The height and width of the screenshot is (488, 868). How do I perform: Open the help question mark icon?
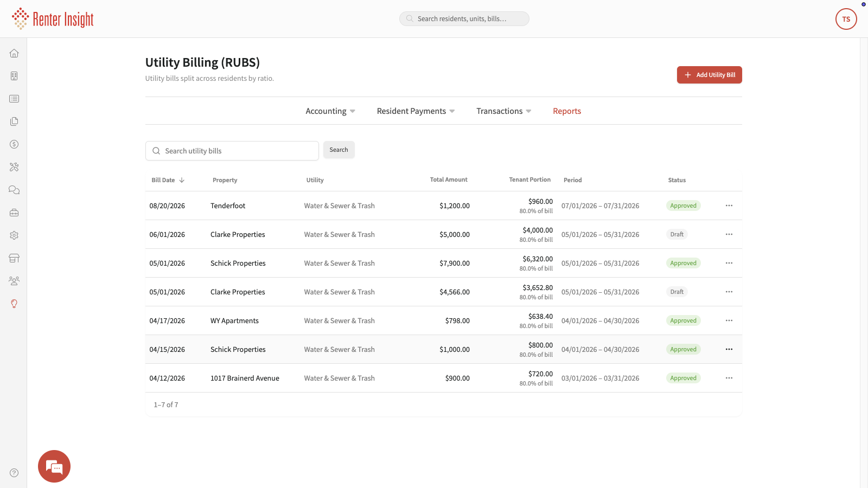click(14, 473)
